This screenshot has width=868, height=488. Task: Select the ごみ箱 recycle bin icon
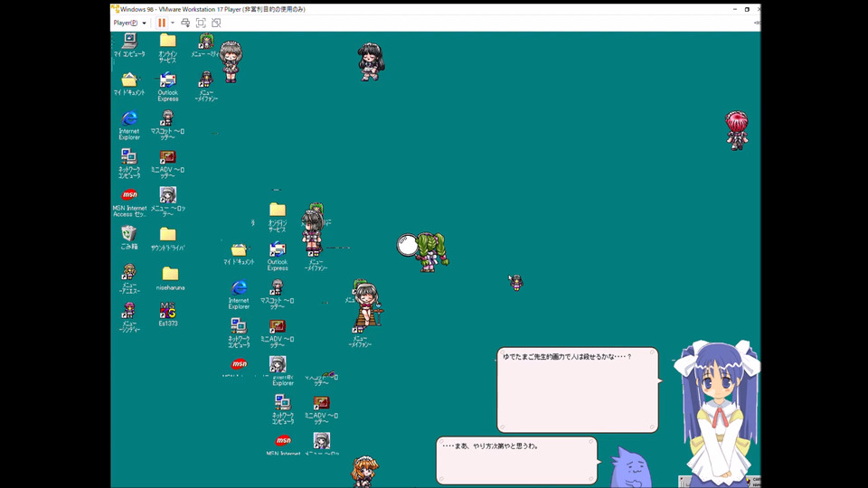click(129, 238)
